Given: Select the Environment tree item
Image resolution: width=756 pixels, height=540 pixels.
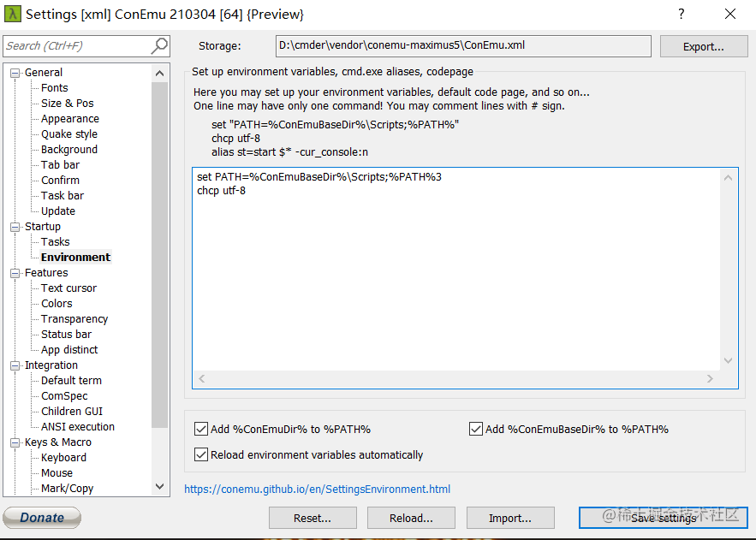Looking at the screenshot, I should point(75,258).
